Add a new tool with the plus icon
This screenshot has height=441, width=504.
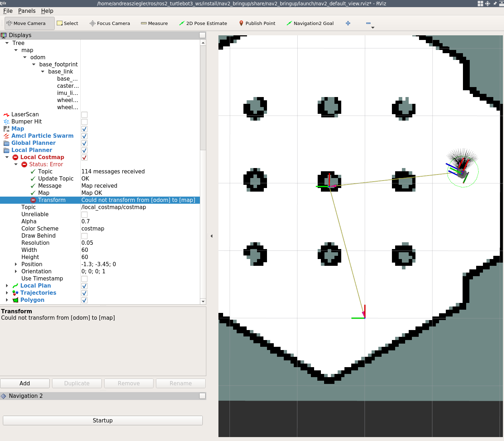pos(348,23)
